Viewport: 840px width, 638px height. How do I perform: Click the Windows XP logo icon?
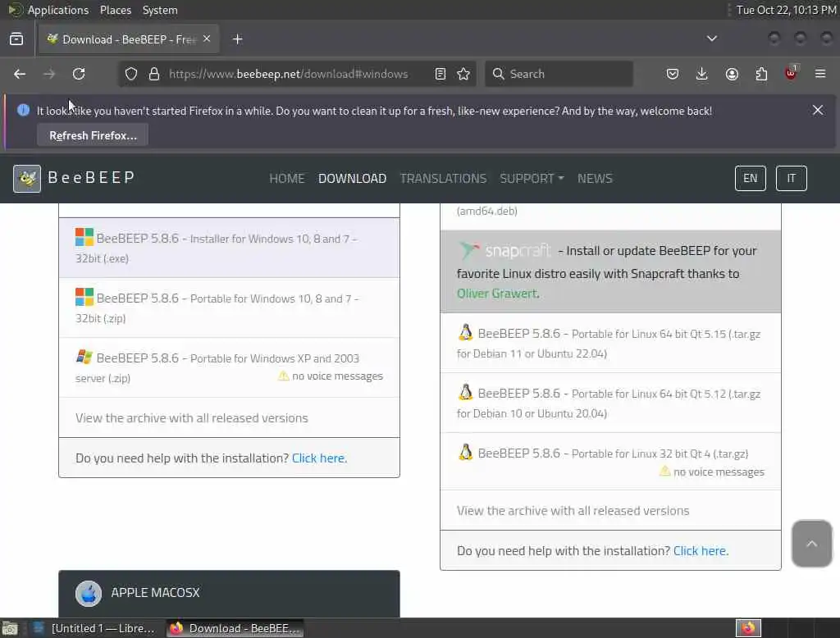point(84,357)
